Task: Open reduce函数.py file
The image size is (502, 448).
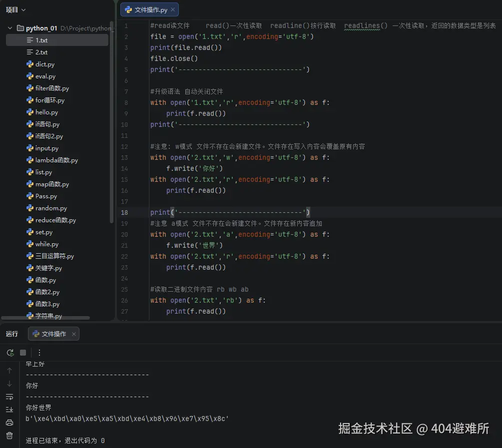Action: (x=56, y=220)
